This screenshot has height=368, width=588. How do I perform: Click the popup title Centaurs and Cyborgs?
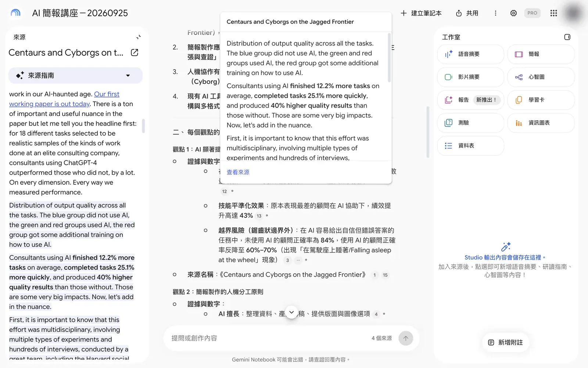(x=290, y=22)
